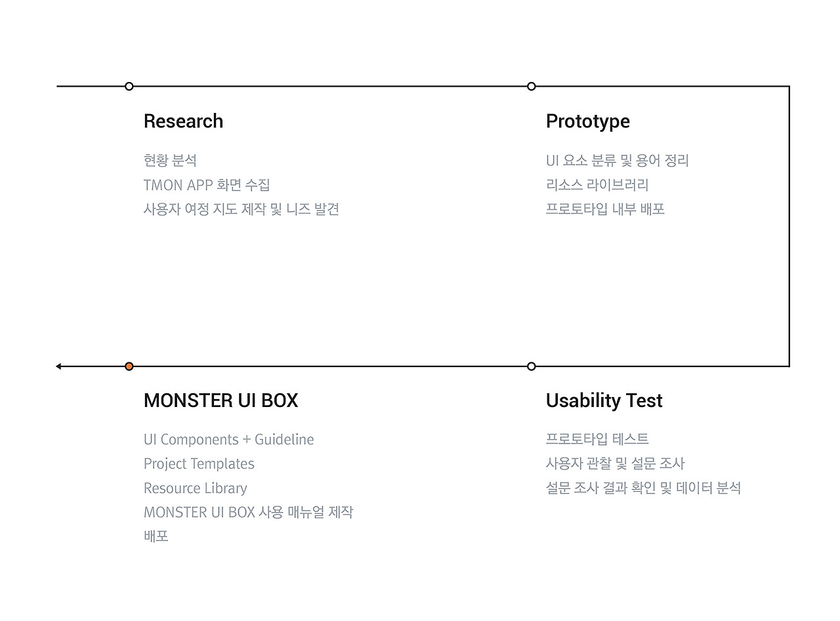
Task: Click the 프로토타입 내부 배포 line
Action: point(605,209)
